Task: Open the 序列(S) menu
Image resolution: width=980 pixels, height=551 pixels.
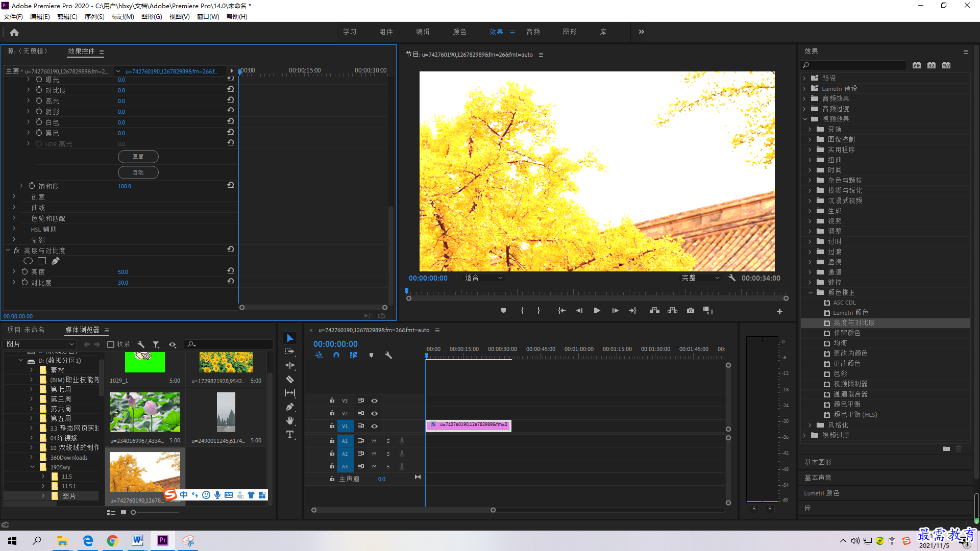Action: click(x=94, y=17)
